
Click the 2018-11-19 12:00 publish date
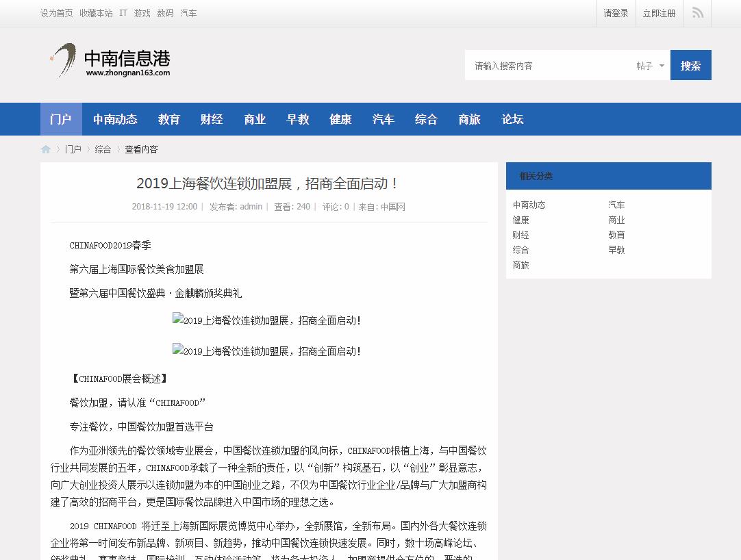[164, 207]
